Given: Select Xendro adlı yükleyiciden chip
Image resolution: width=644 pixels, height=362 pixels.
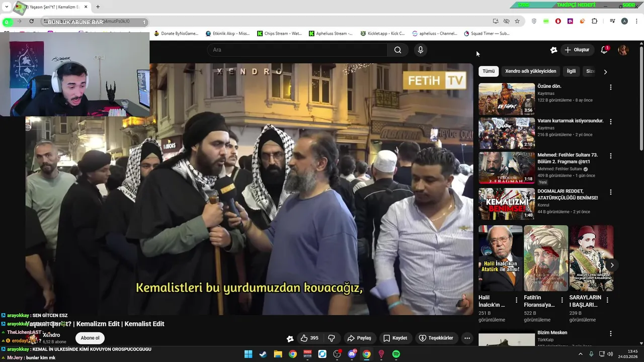Looking at the screenshot, I should tap(530, 71).
